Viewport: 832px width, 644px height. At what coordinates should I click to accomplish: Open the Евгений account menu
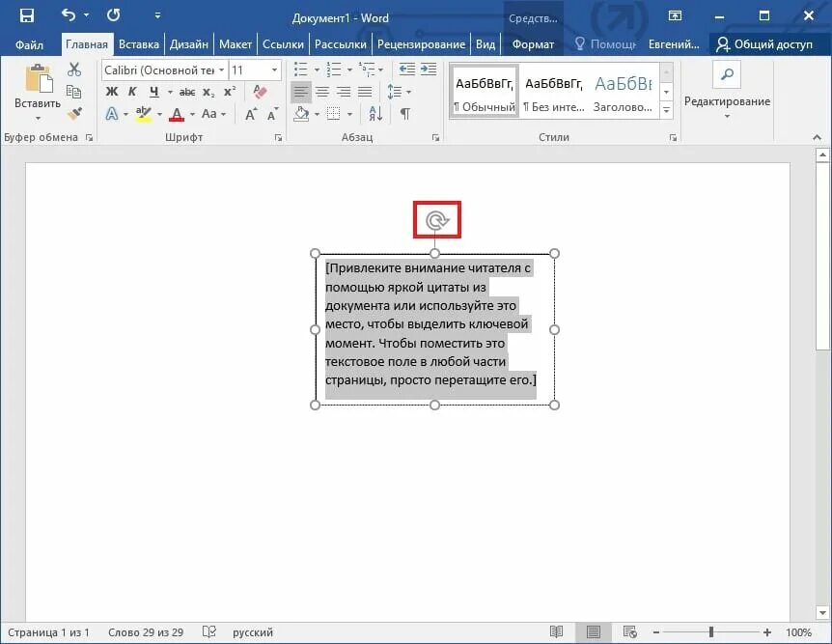point(674,44)
